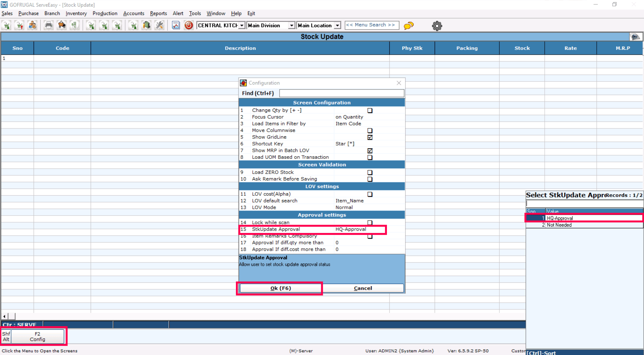Click the horizontal scrollbar left arrow
Image resolution: width=644 pixels, height=355 pixels.
pos(4,316)
